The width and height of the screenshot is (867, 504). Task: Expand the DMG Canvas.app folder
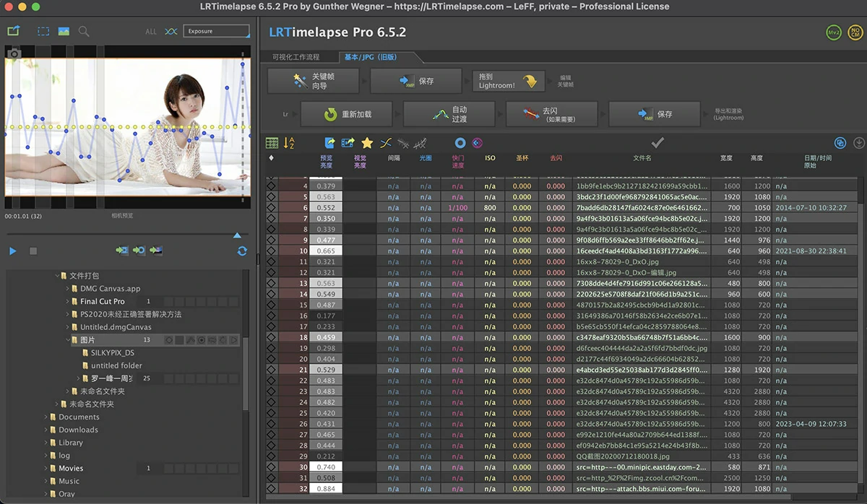[69, 289]
